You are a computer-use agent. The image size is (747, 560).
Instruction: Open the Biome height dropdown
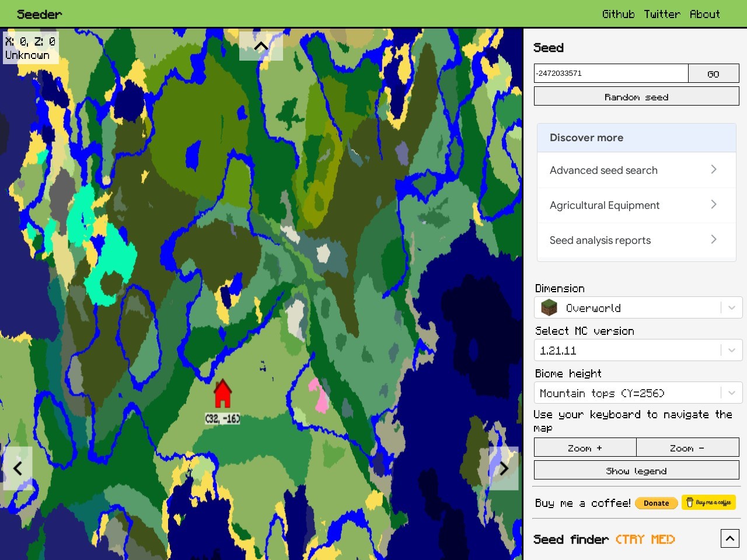(638, 393)
